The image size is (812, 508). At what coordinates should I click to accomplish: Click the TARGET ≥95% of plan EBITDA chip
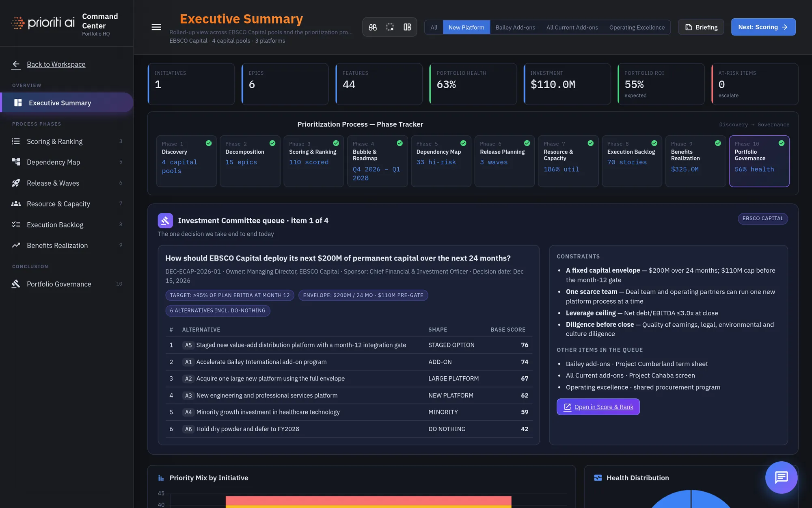click(230, 295)
